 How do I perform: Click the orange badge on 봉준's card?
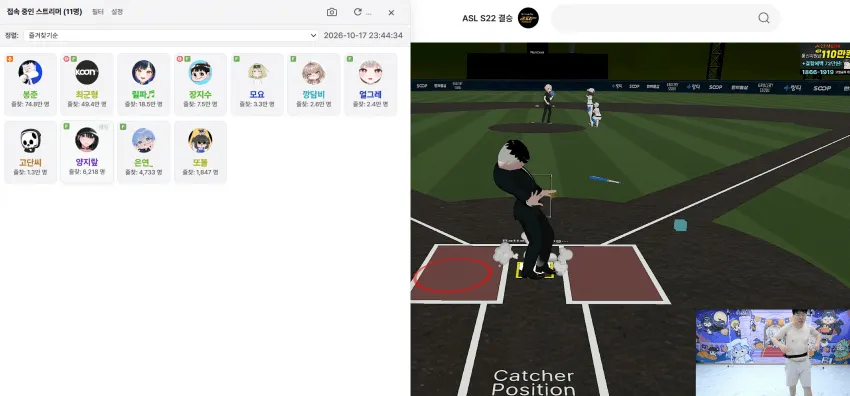[10, 59]
